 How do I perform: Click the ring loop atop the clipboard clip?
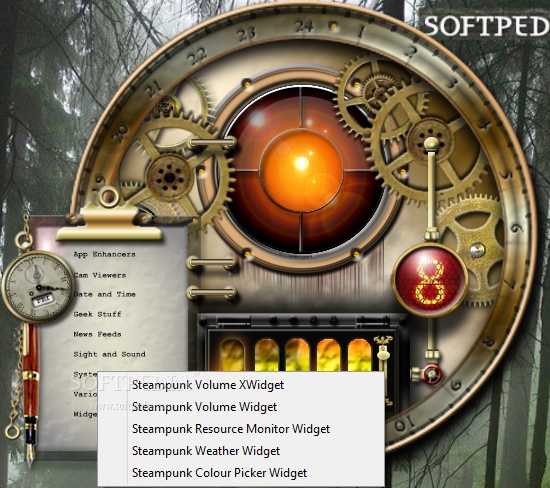point(109,196)
